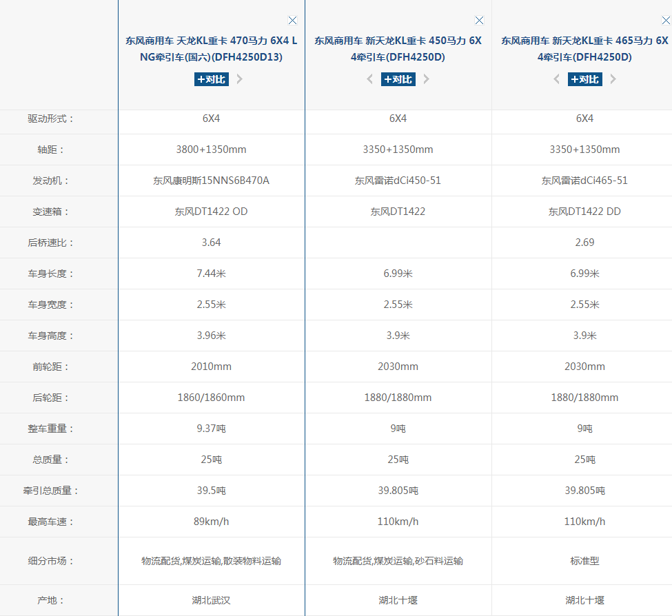Click +对比 button under 465马力 truck
The height and width of the screenshot is (616, 672).
[585, 79]
